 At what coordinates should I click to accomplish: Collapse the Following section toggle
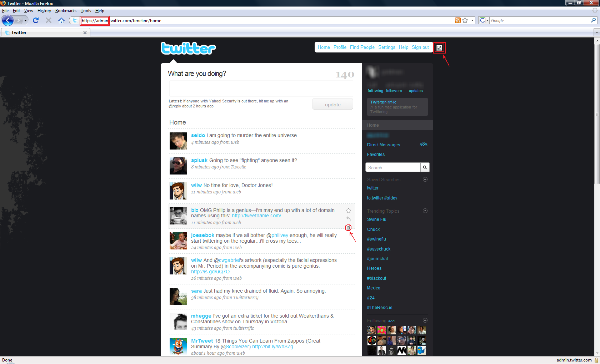(425, 320)
